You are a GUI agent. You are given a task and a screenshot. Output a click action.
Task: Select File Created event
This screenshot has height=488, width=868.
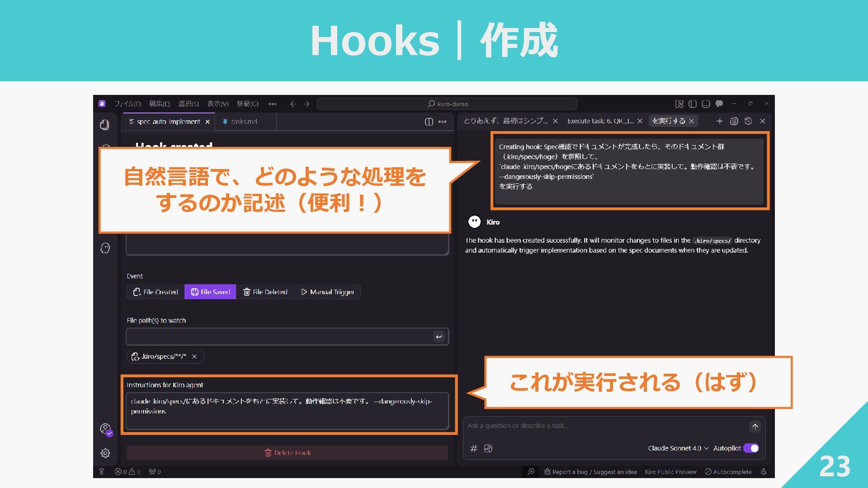[x=156, y=292]
